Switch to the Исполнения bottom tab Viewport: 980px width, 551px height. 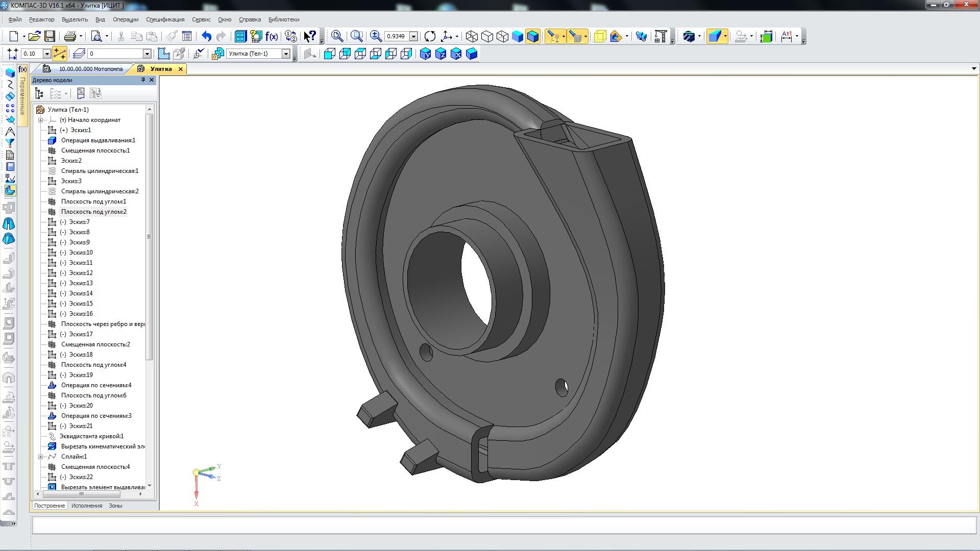pos(86,506)
